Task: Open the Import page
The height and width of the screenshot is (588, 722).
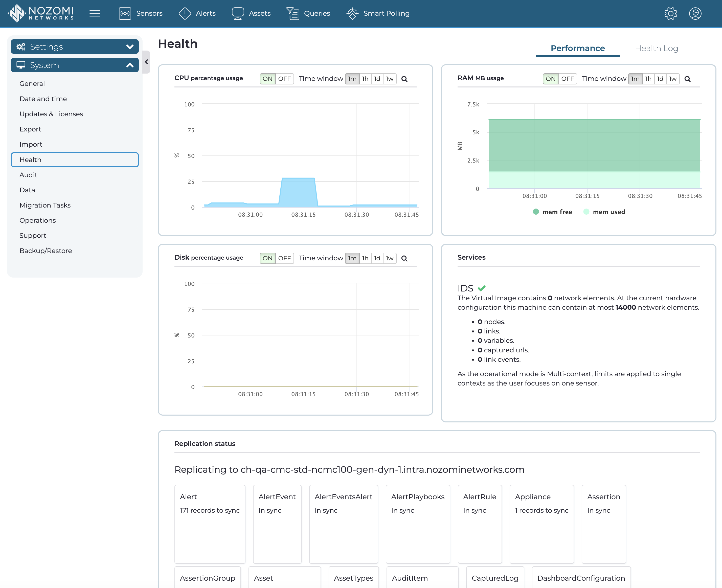Action: point(31,145)
